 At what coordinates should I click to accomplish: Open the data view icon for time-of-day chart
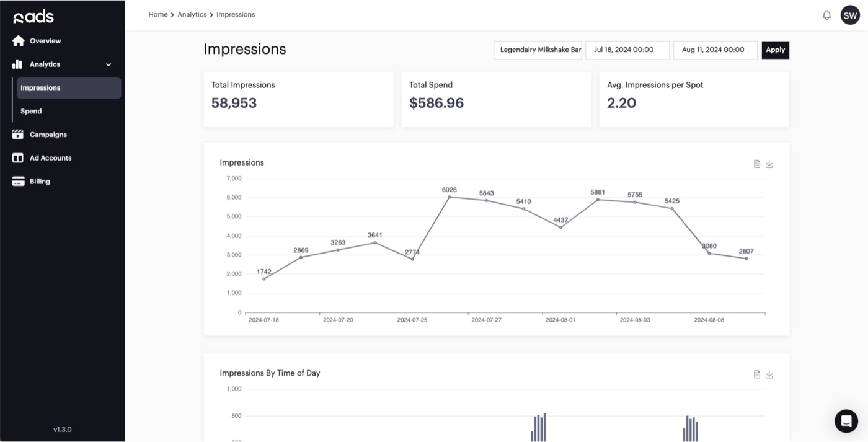coord(756,374)
